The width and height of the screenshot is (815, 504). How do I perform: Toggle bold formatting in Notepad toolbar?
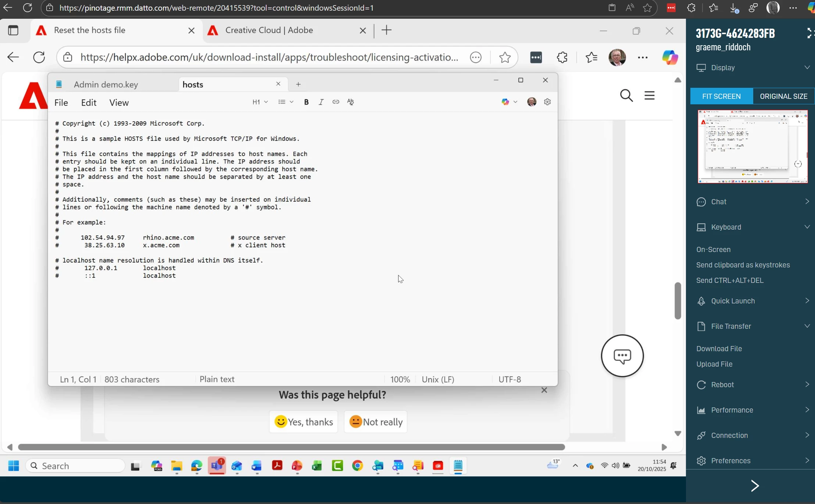click(x=306, y=102)
